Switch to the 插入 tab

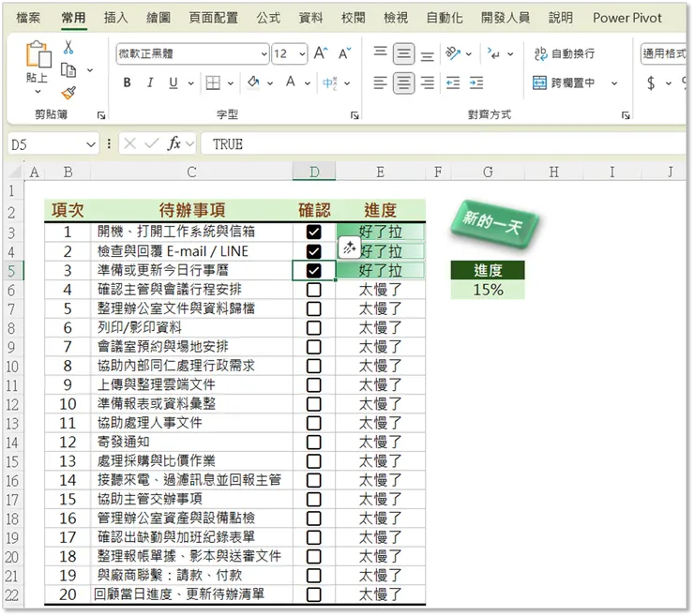click(115, 18)
